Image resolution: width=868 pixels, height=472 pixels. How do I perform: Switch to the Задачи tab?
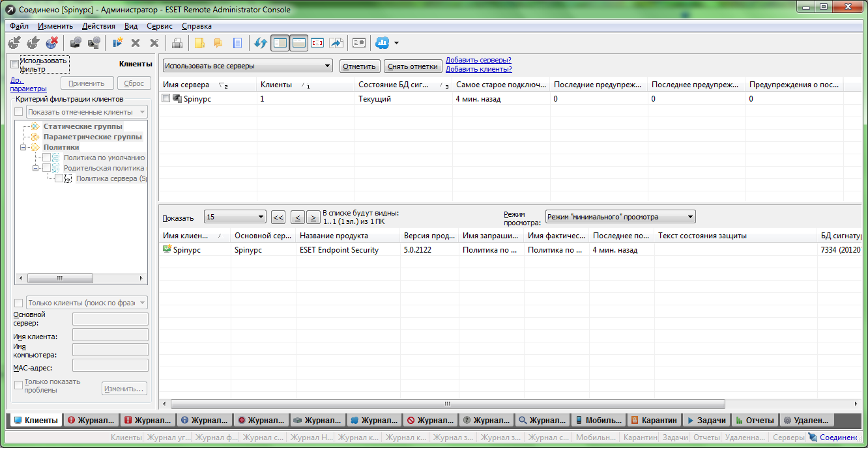[707, 420]
